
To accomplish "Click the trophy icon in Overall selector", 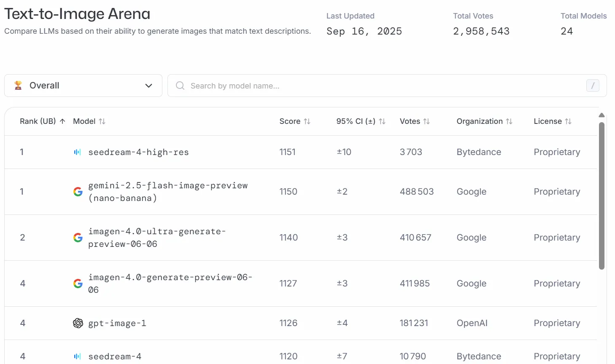I will pyautogui.click(x=18, y=86).
